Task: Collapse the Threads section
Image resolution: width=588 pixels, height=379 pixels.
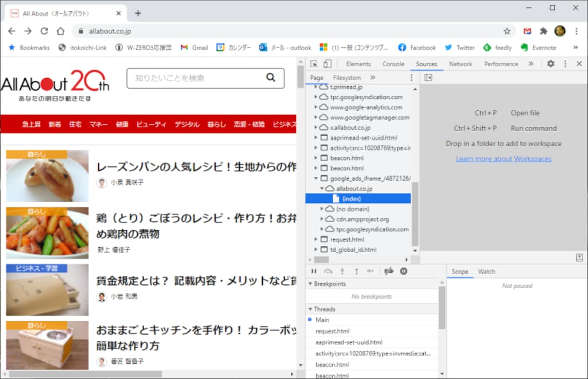Action: click(310, 309)
